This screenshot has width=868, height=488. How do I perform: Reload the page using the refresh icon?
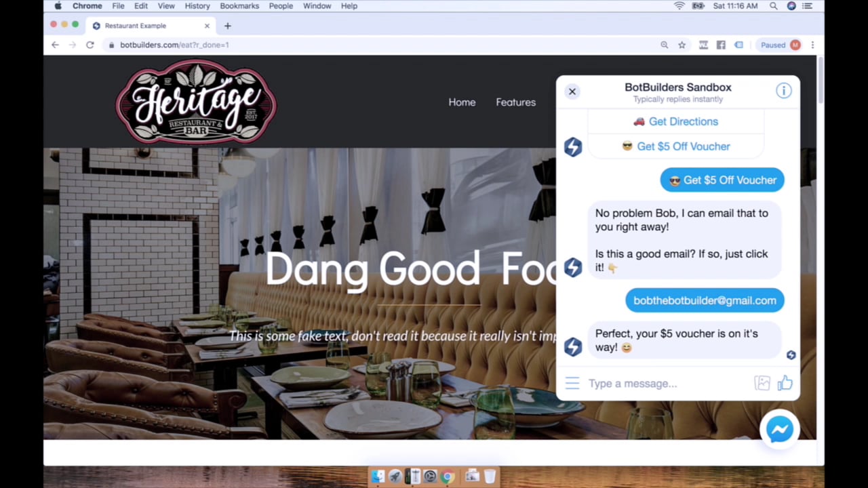pos(90,45)
